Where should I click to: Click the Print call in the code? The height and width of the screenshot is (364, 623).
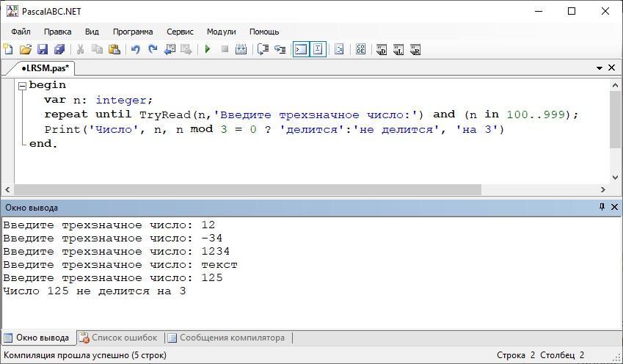62,130
